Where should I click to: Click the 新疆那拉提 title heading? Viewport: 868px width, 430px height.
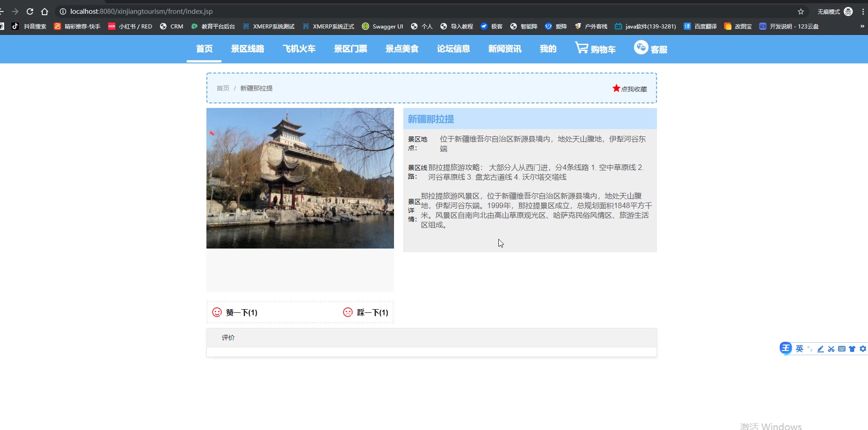[431, 119]
